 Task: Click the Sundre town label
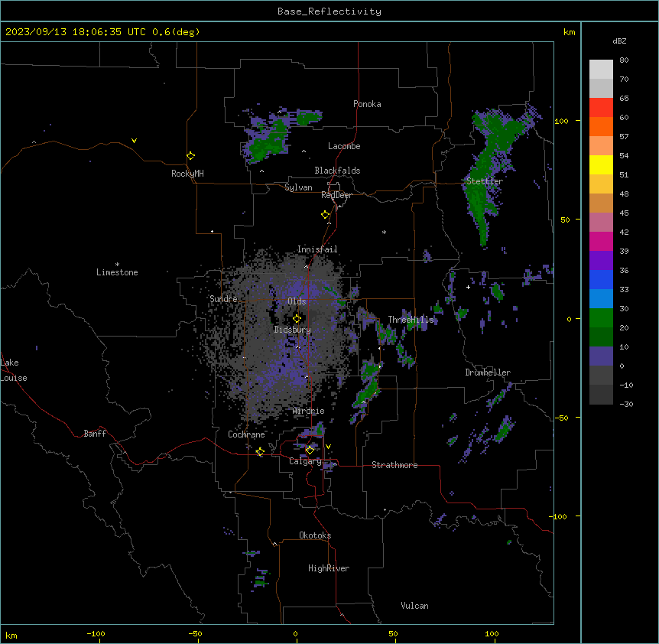coord(223,299)
